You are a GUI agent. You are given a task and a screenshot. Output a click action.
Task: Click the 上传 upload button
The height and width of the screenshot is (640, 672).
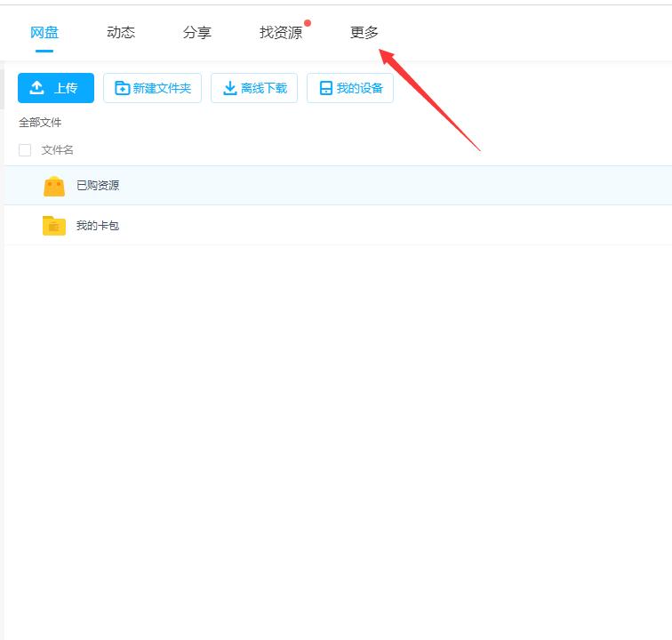click(56, 88)
